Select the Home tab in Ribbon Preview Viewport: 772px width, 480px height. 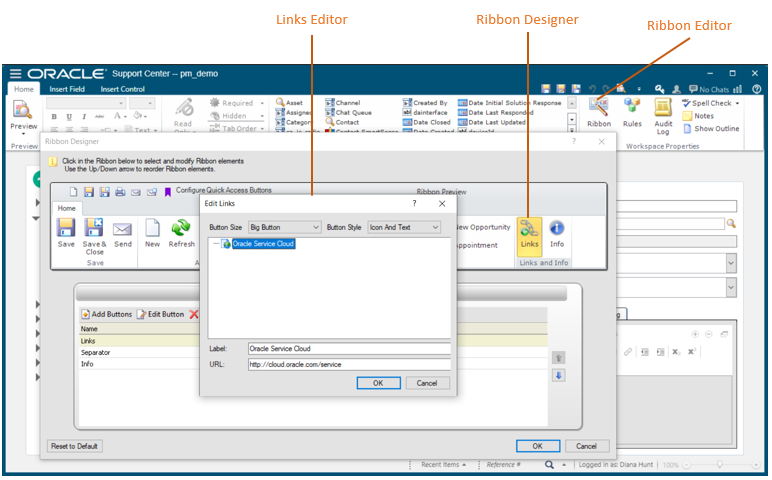coord(66,208)
